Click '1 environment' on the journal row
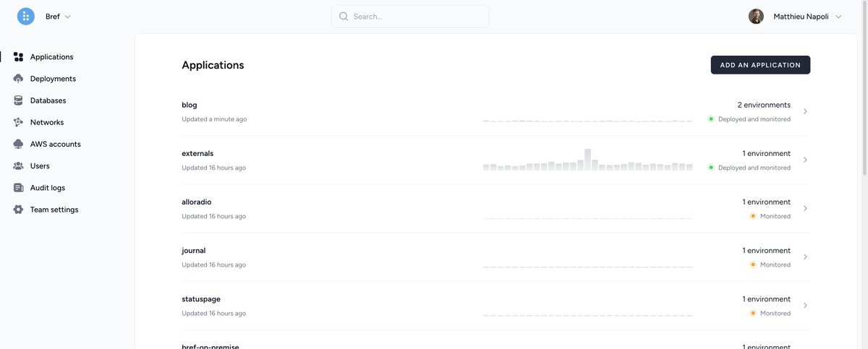The width and height of the screenshot is (868, 349). pos(767,251)
